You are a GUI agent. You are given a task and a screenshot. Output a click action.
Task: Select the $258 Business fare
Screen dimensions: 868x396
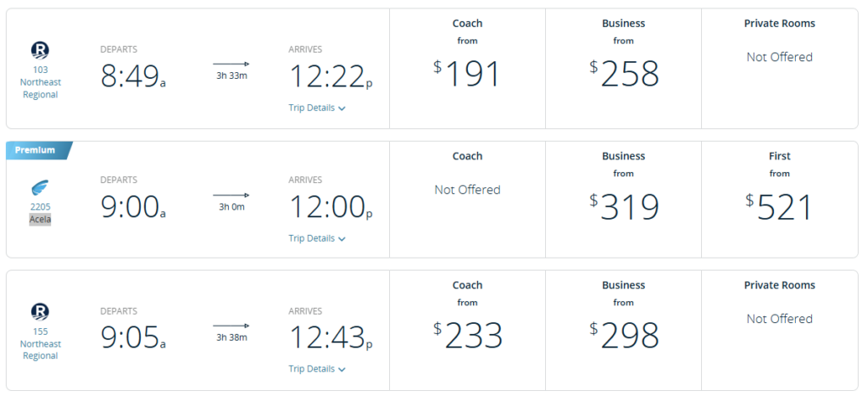[623, 74]
